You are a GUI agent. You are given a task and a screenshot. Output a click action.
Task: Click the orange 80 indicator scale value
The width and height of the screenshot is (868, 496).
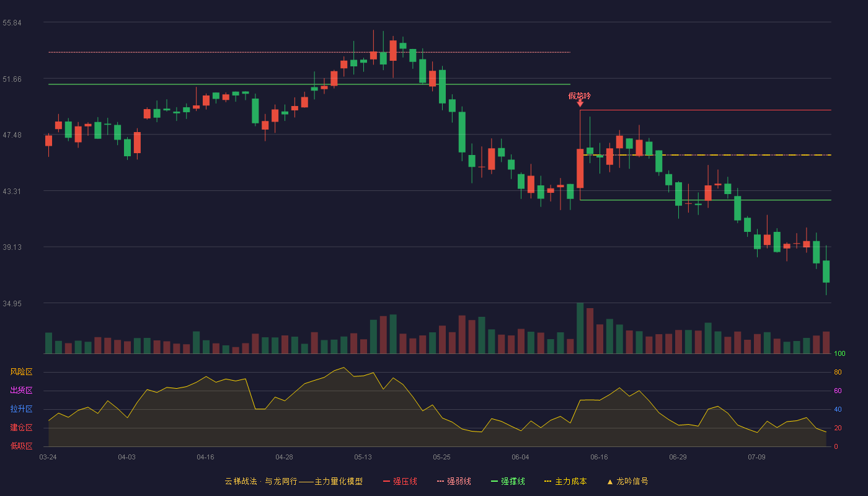click(838, 373)
